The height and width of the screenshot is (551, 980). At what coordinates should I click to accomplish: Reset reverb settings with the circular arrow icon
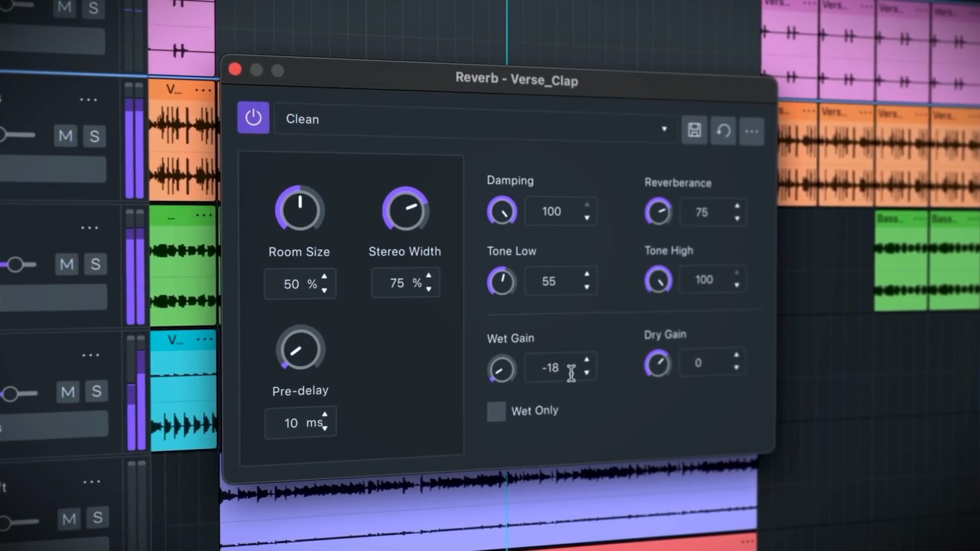pyautogui.click(x=723, y=130)
